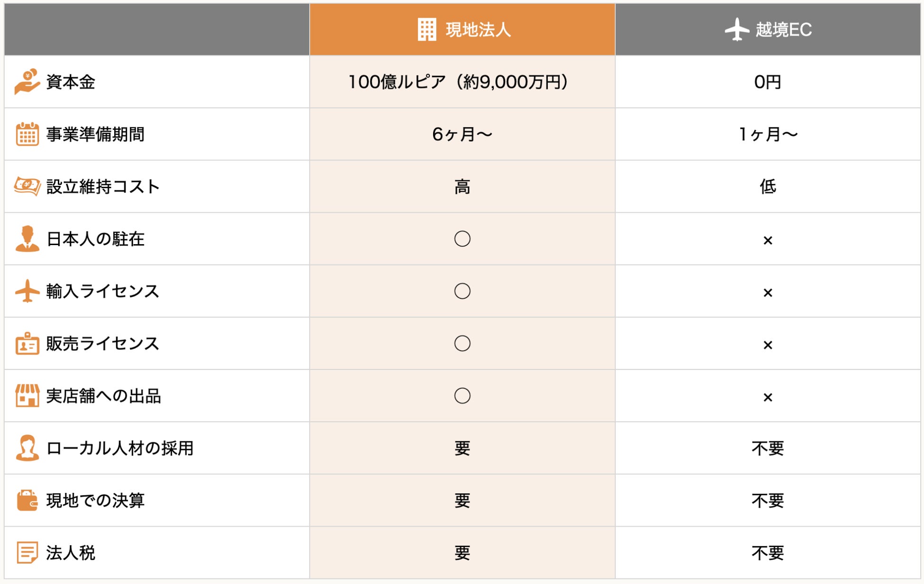This screenshot has width=924, height=584.
Task: Click the wallet icon beside 現地での決算
Action: (x=27, y=500)
